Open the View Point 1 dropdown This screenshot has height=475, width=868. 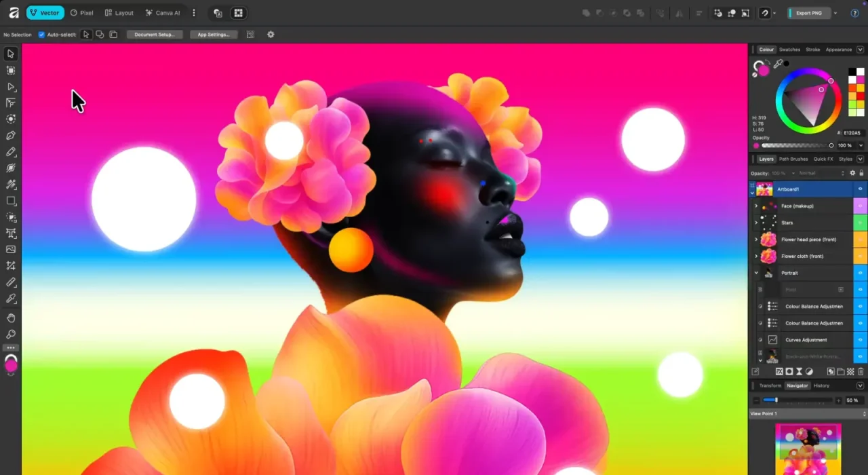[808, 413]
